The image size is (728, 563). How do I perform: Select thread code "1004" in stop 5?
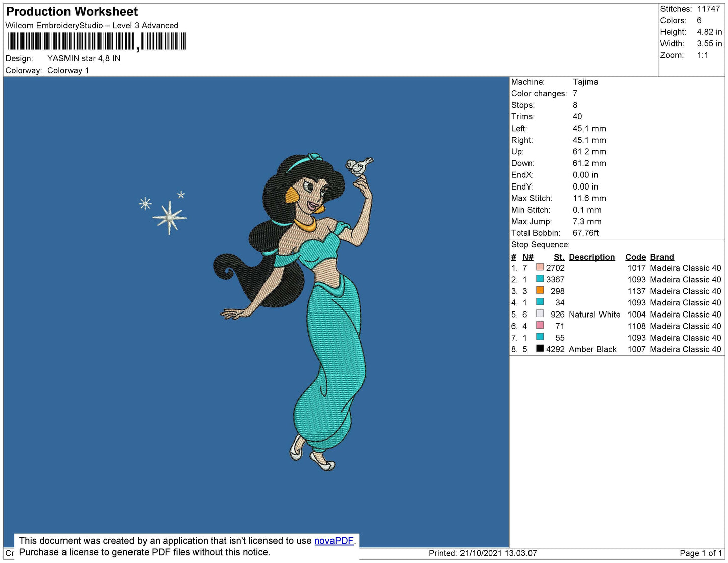tap(637, 314)
